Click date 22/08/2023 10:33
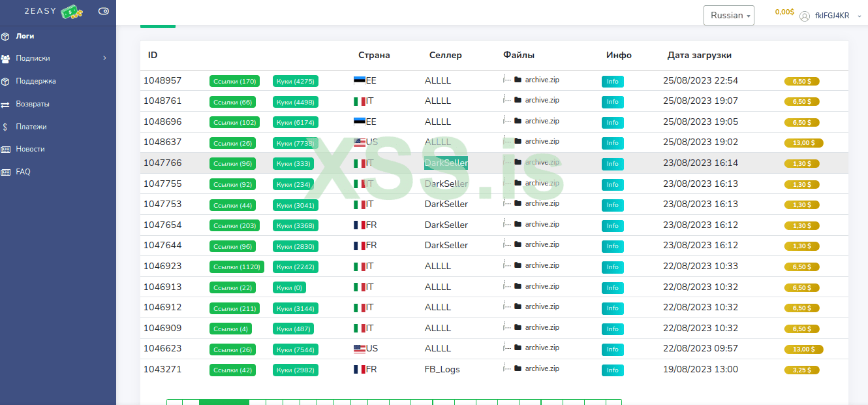The height and width of the screenshot is (405, 868). (700, 266)
